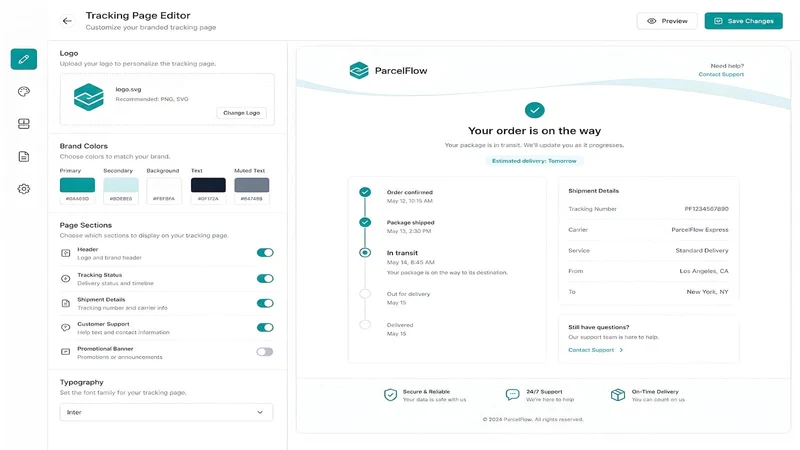
Task: Click the Shipment Details card title
Action: (x=593, y=191)
